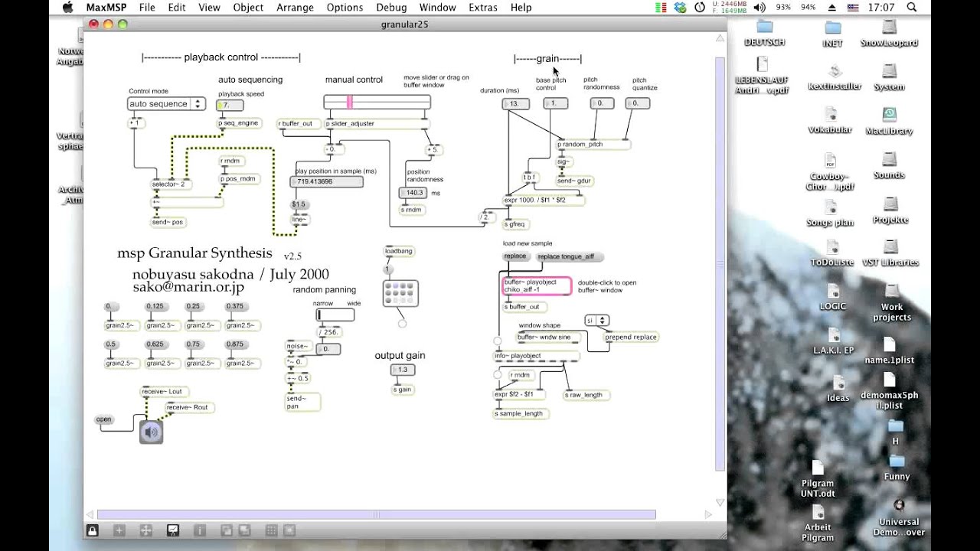Image resolution: width=980 pixels, height=551 pixels.
Task: Click the Dropbox menu bar icon
Action: (x=681, y=7)
